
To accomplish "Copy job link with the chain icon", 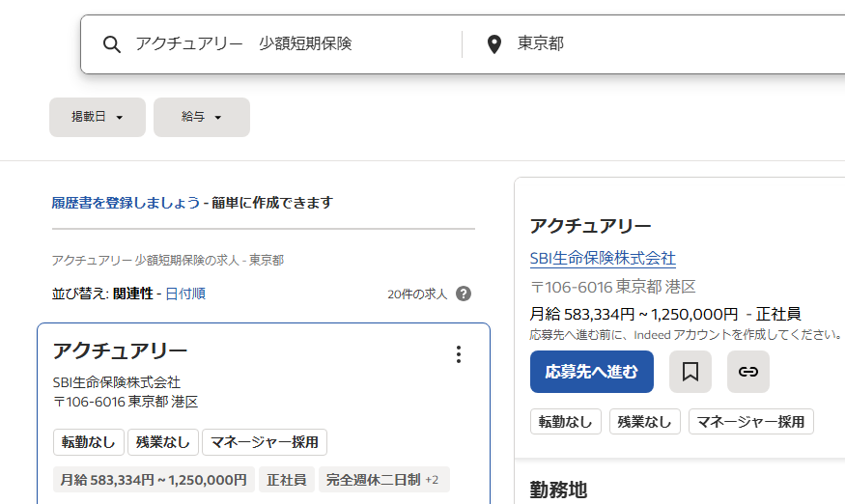I will [x=748, y=372].
